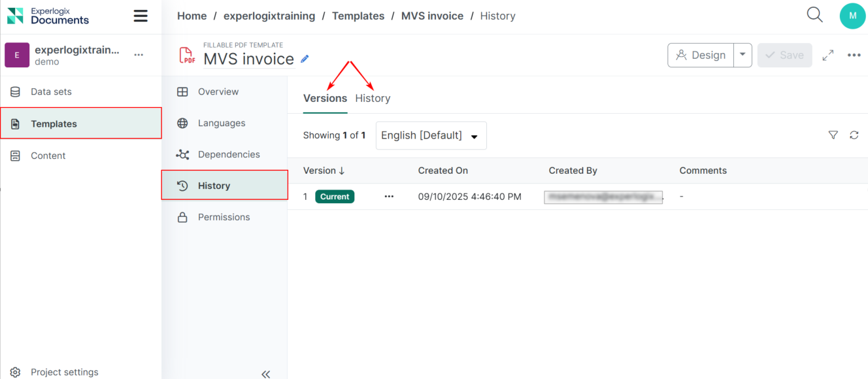Click the Design button
Viewport: 868px width, 379px height.
tap(701, 56)
